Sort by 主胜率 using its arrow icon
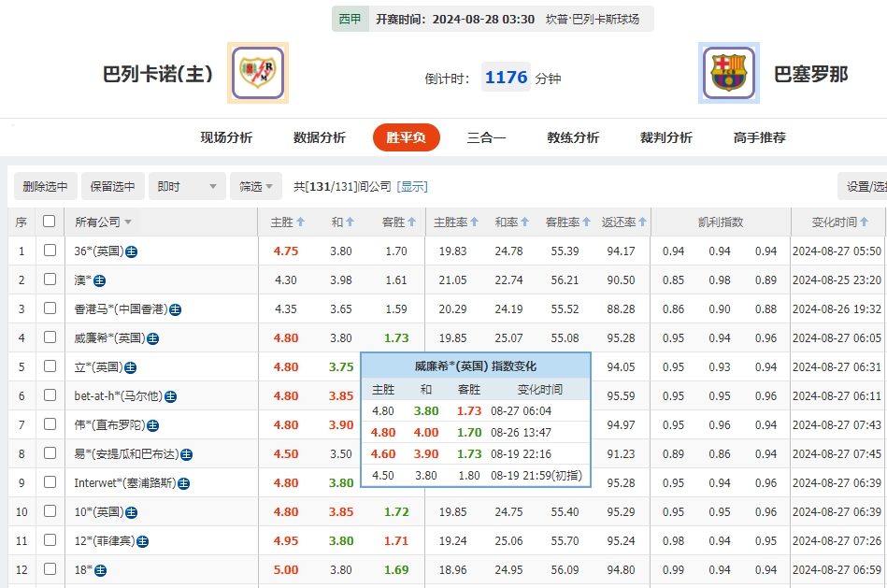 pos(472,222)
